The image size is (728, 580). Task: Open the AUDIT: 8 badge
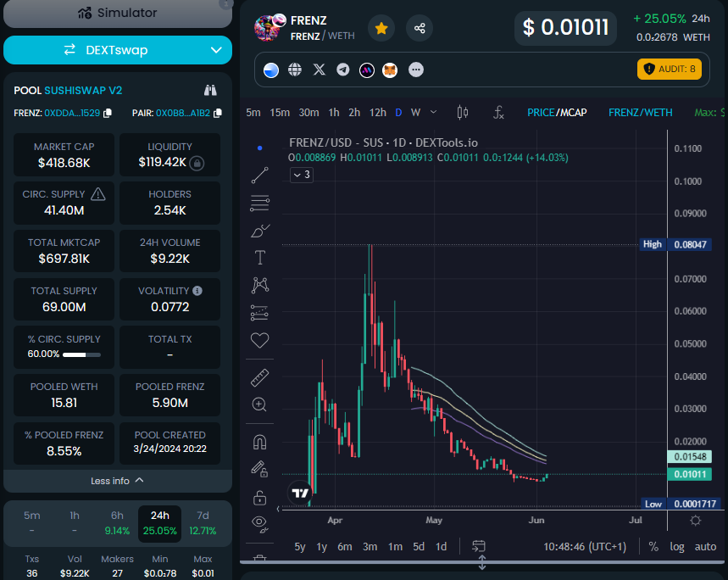[669, 70]
